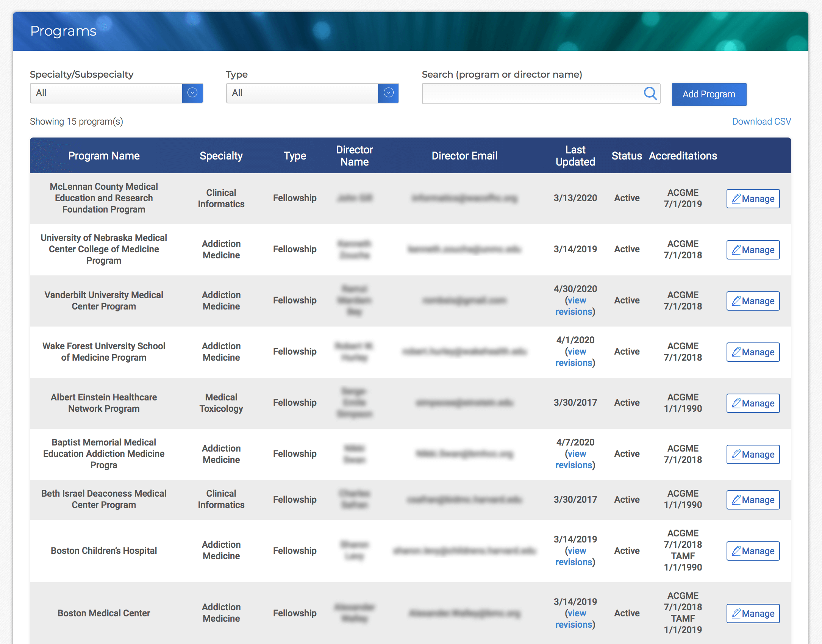
Task: Click the Download CSV link
Action: (x=761, y=122)
